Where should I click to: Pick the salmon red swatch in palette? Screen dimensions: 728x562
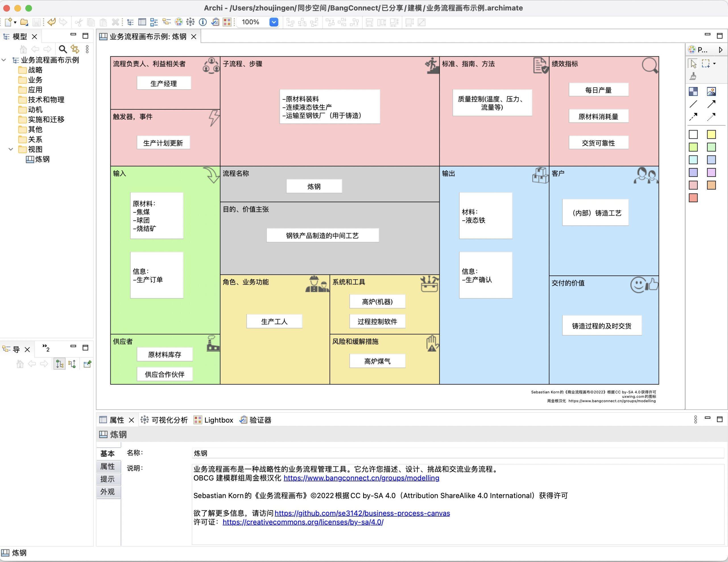pyautogui.click(x=693, y=198)
